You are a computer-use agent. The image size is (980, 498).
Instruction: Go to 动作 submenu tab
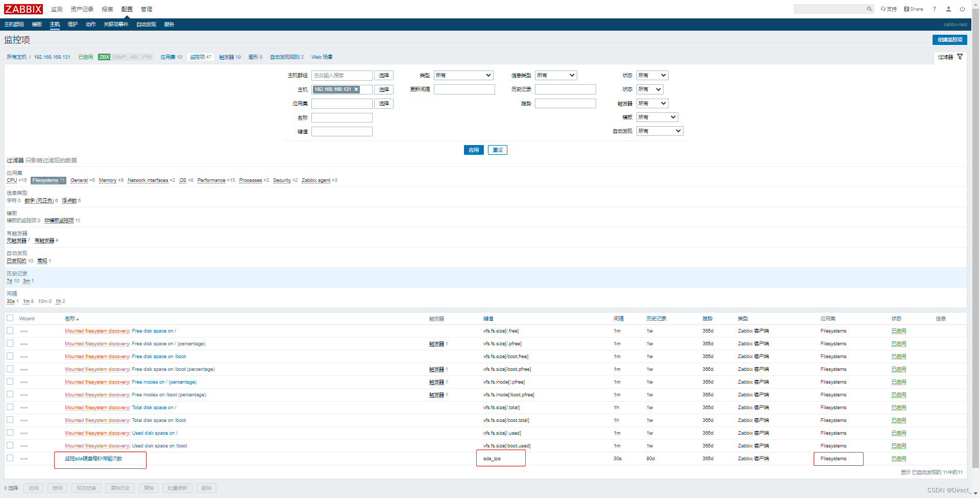91,25
